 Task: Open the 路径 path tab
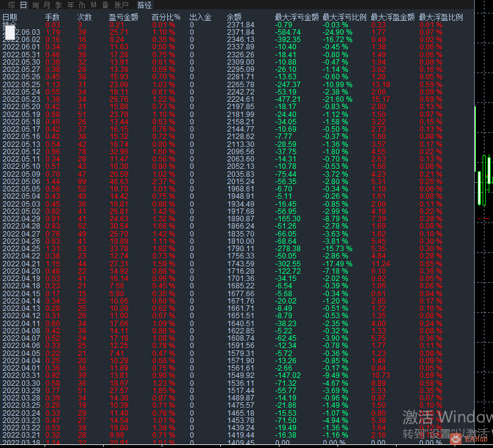coord(145,5)
